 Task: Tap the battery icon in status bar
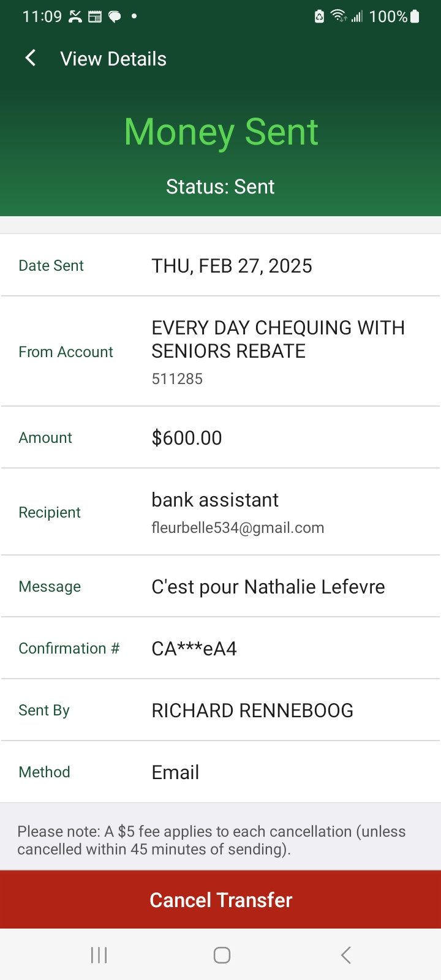[415, 17]
